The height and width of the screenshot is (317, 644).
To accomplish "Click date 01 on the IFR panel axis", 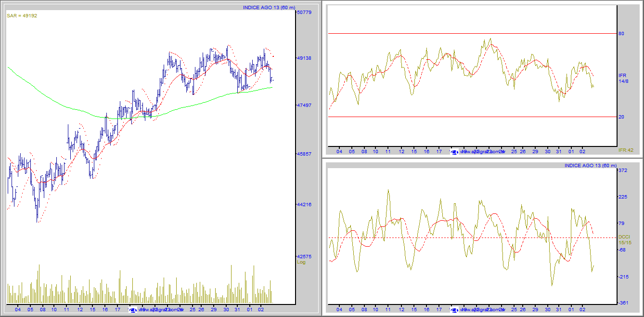I will 571,151.
